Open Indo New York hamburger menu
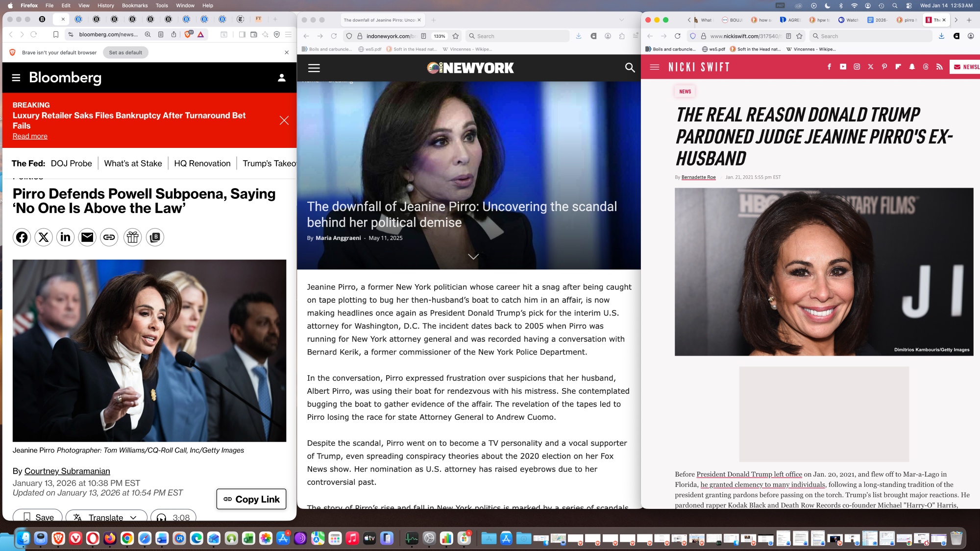Screen dimensions: 980x551 coord(314,68)
